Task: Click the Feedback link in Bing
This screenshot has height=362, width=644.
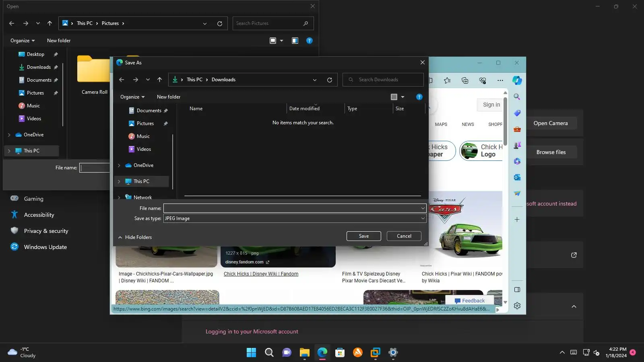Action: click(470, 301)
